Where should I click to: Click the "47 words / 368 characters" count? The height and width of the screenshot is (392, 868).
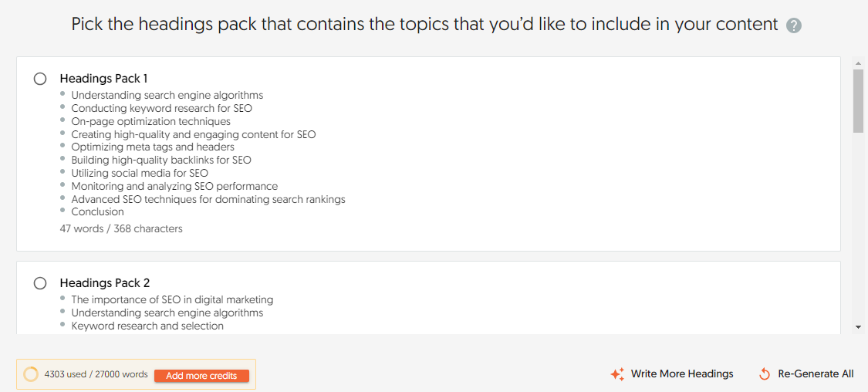coord(121,229)
